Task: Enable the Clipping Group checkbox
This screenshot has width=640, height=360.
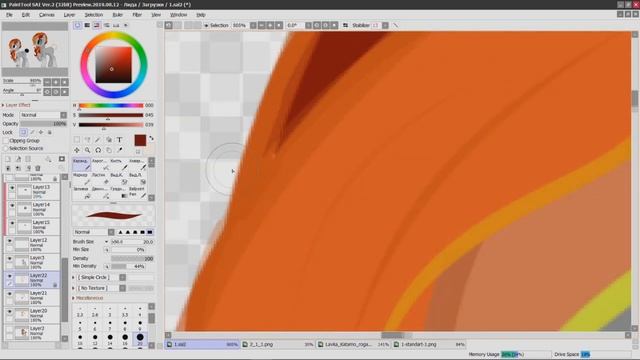Action: click(x=6, y=140)
